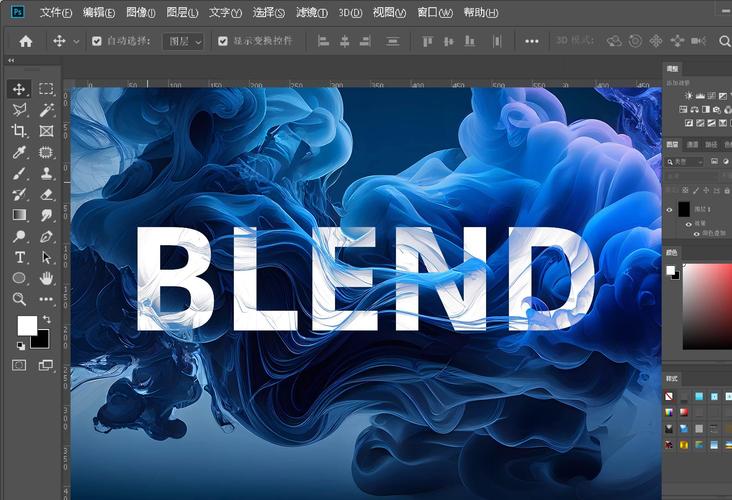Open the 编辑(E) menu
Image resolution: width=732 pixels, height=500 pixels.
click(99, 13)
